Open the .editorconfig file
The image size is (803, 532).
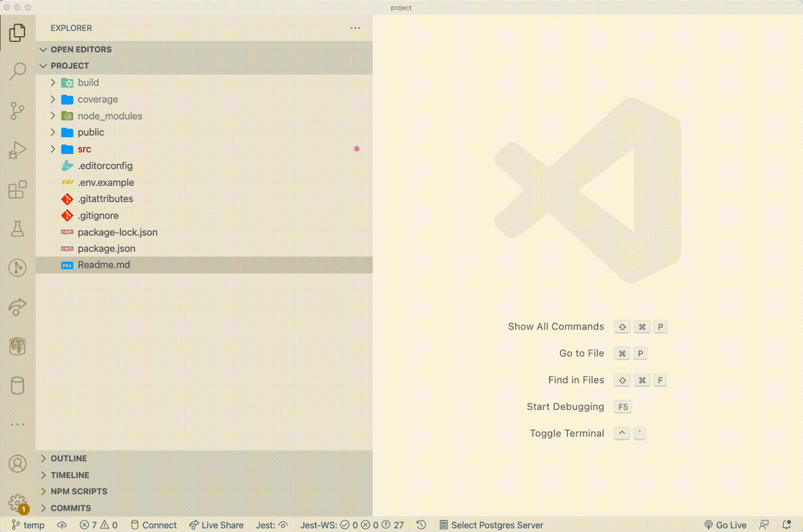(x=204, y=166)
